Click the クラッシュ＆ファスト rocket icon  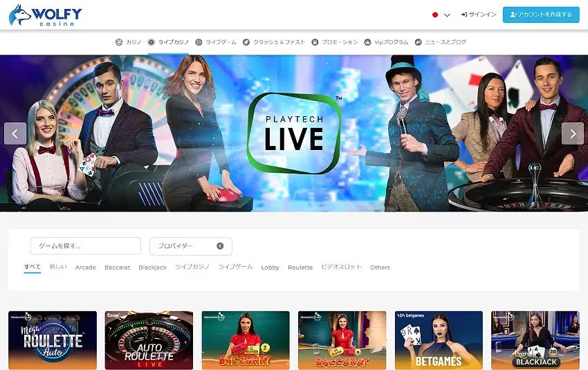pyautogui.click(x=246, y=42)
